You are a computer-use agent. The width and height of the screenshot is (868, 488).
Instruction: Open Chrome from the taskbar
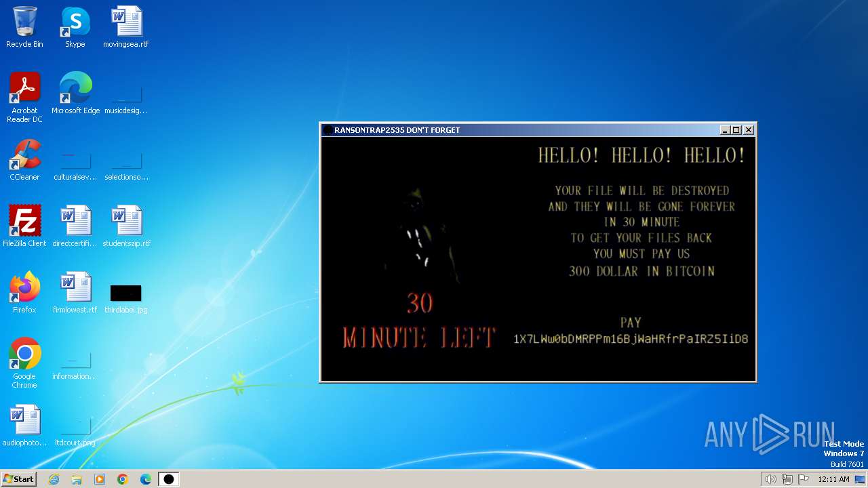(x=123, y=479)
